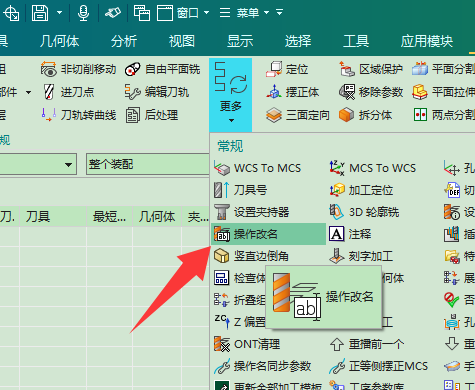Expand the quick access toolbar options arrow
475x390 pixels.
pyautogui.click(x=280, y=13)
